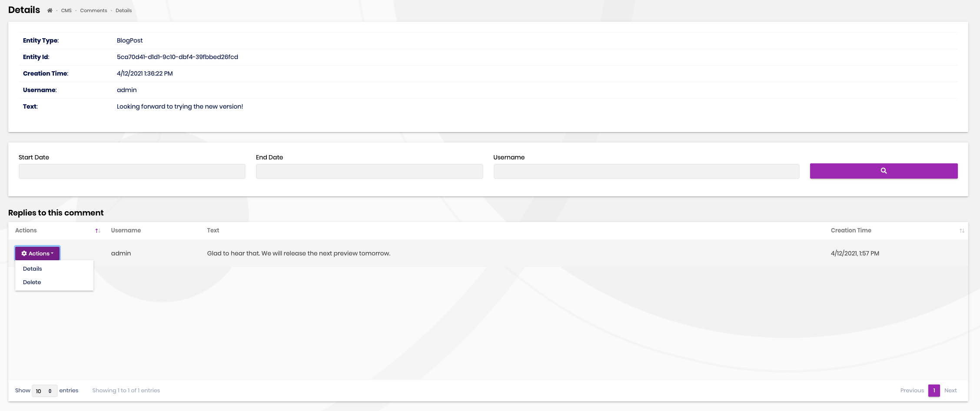
Task: Select Details from the Actions menu
Action: click(x=32, y=268)
